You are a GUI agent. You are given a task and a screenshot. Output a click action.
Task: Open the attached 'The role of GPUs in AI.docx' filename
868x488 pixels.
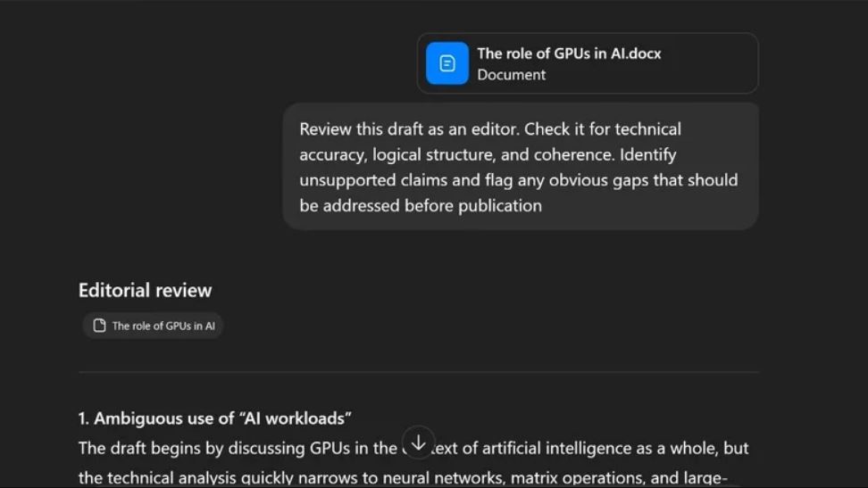pos(569,54)
